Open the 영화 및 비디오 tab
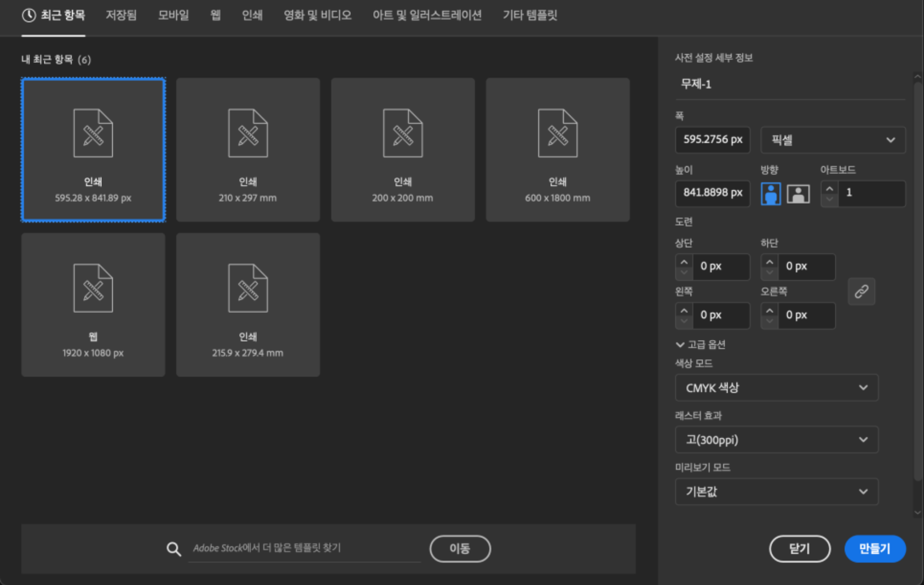Image resolution: width=924 pixels, height=585 pixels. click(317, 15)
